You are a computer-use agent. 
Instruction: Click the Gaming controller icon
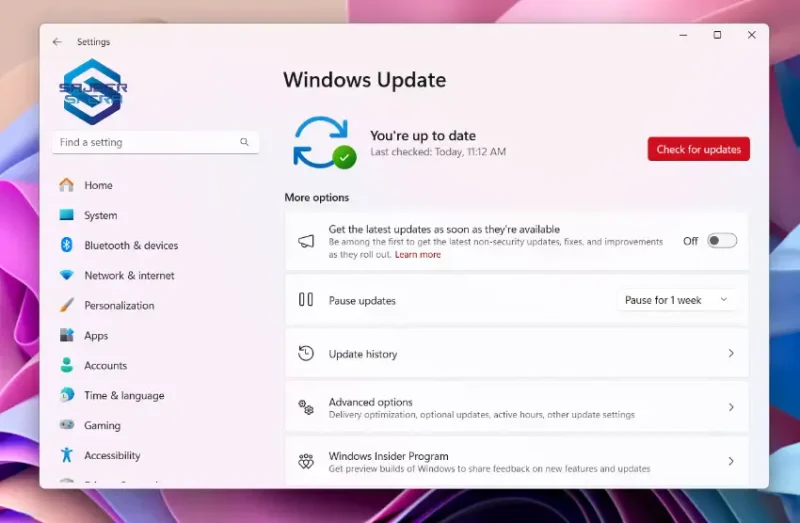(66, 425)
